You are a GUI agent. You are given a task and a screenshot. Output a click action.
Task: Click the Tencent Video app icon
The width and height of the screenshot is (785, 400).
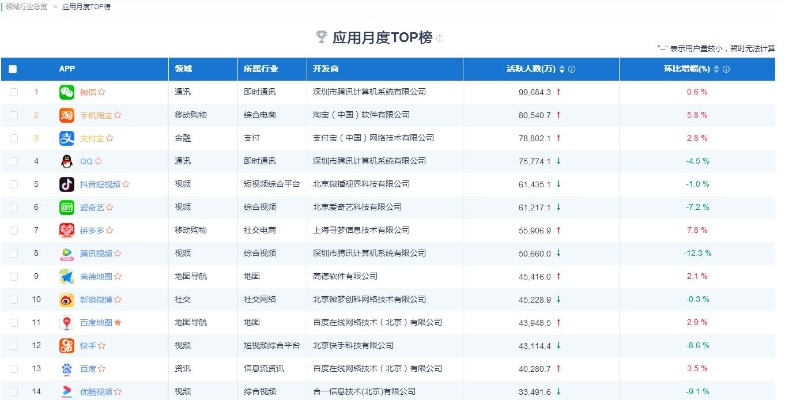pos(67,253)
